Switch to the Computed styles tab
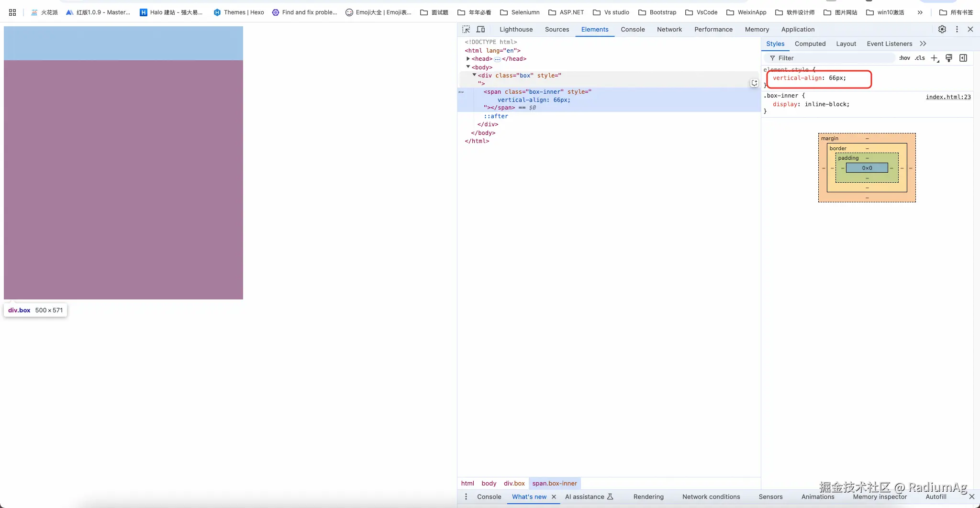The height and width of the screenshot is (508, 980). pos(810,44)
